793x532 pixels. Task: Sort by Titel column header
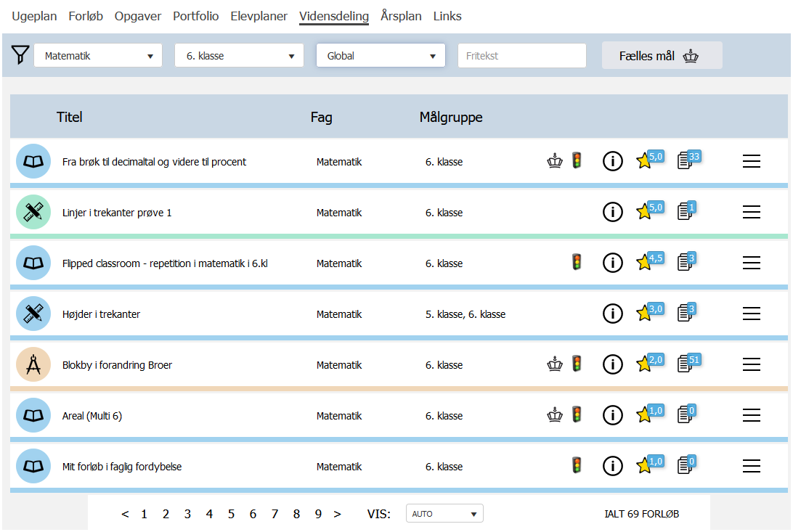pos(69,117)
